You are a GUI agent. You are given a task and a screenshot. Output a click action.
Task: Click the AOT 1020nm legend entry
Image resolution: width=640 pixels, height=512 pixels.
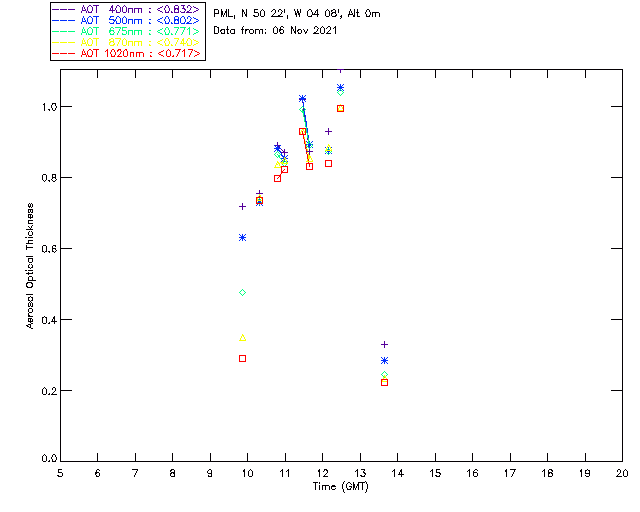[126, 53]
